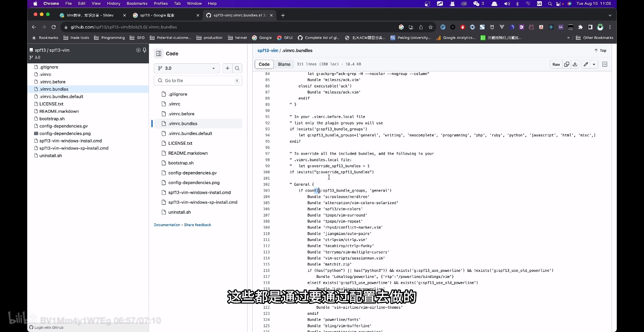Image resolution: width=644 pixels, height=332 pixels.
Task: Open Octotree settings gear icon
Action: point(138,50)
